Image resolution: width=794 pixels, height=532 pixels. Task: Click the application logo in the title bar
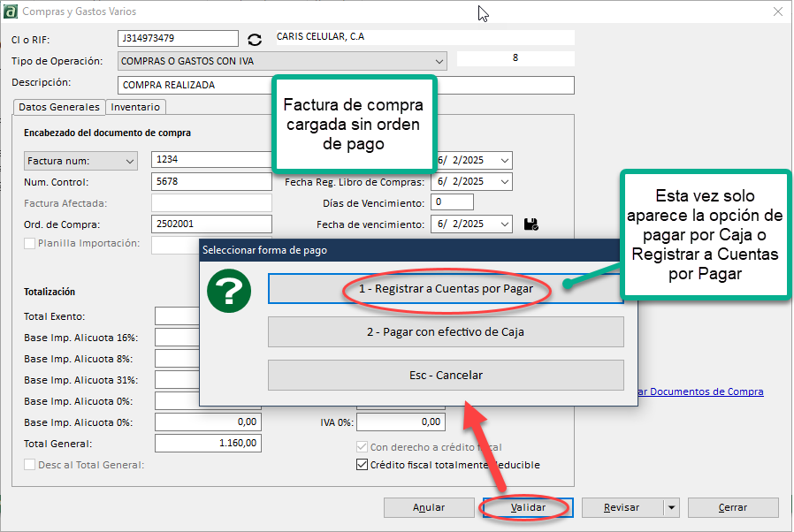12,11
